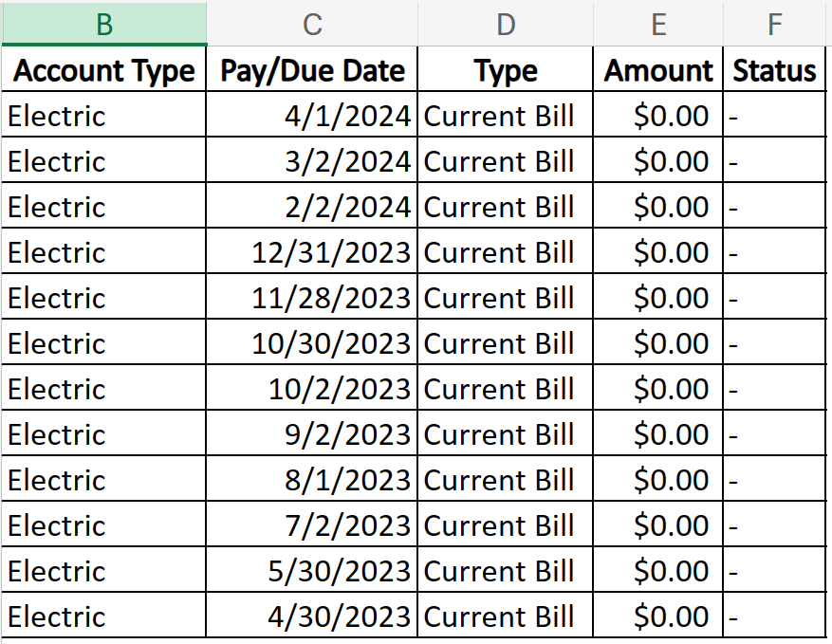Select Electric cell in 3/2/2024 row

click(x=103, y=161)
